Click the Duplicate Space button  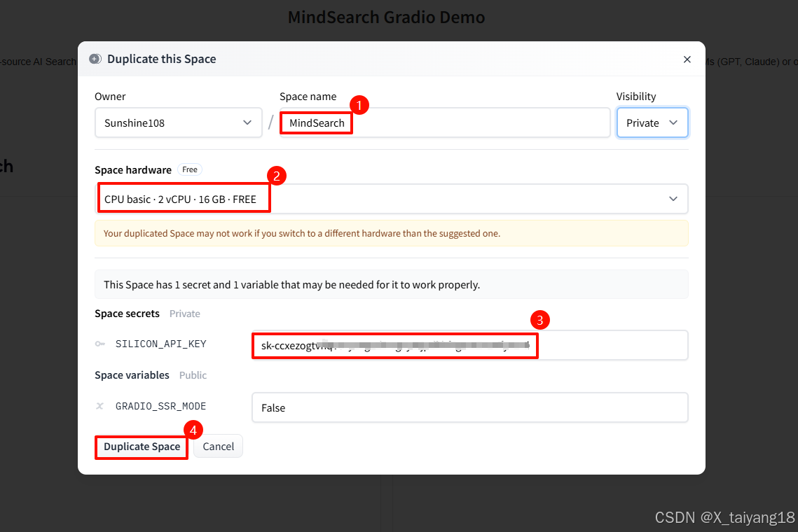point(142,447)
